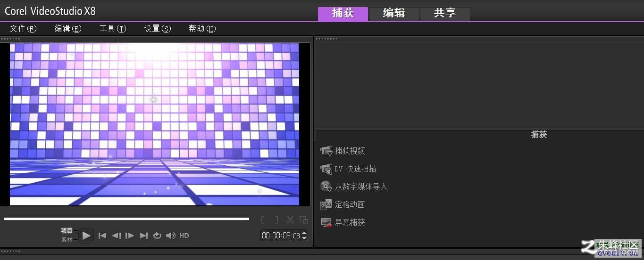Click the 捕获视频 camcorder icon
The width and height of the screenshot is (644, 260).
(326, 151)
